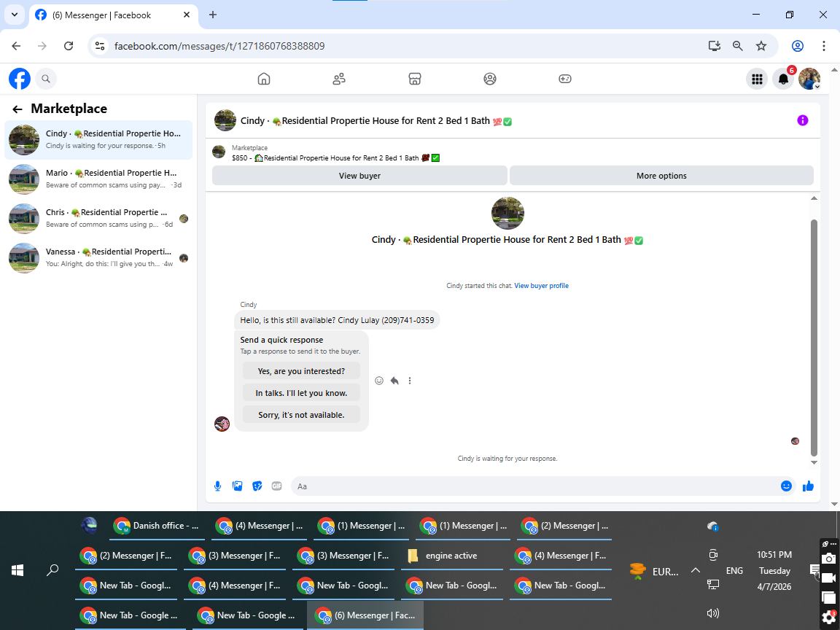Open the View buyer profile link
Viewport: 840px width, 630px height.
[541, 286]
